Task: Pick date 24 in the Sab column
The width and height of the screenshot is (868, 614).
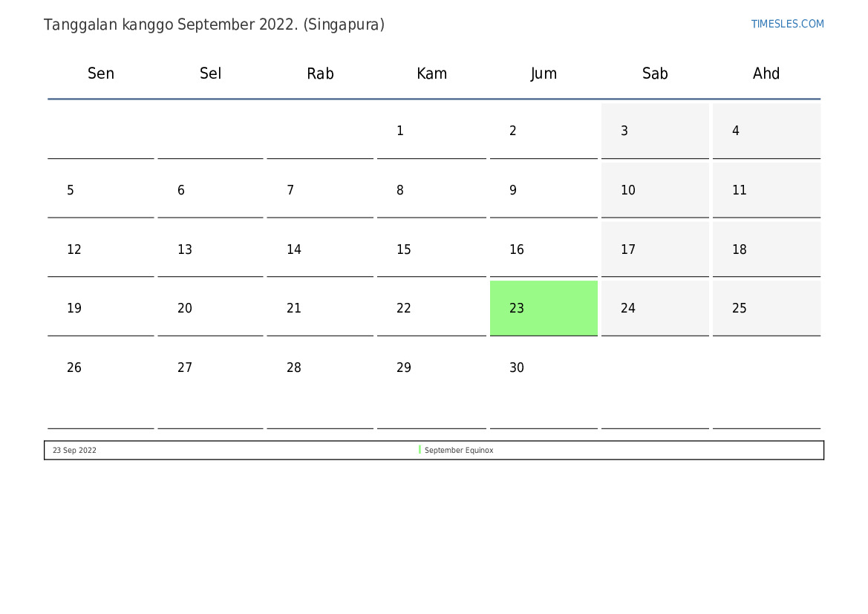Action: coord(628,309)
